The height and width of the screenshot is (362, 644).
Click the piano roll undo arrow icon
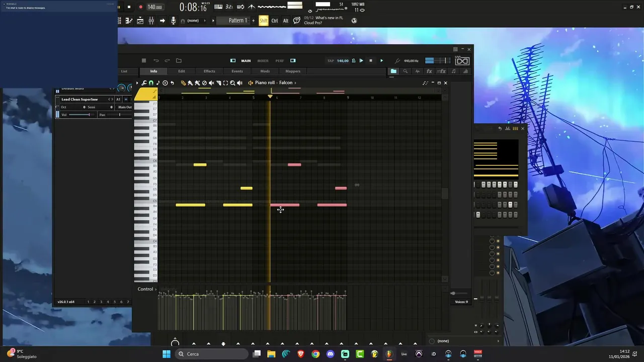click(x=172, y=83)
